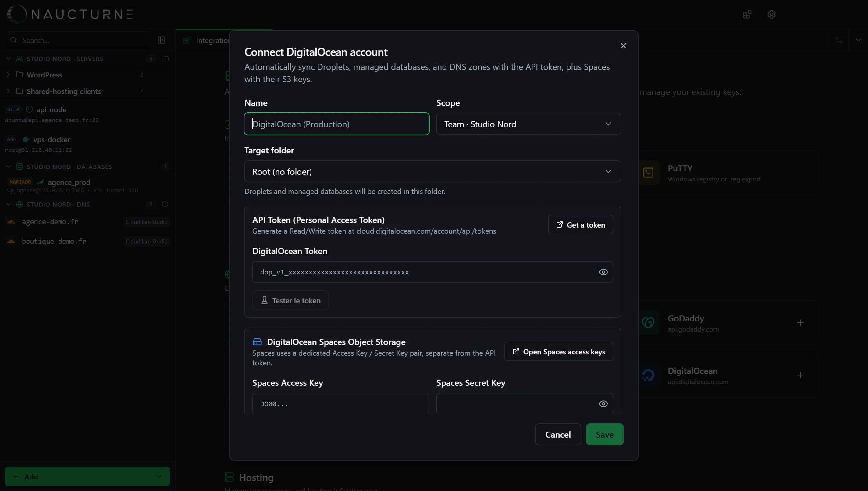
Task: Open the Scope dropdown Team · Studio Nord
Action: coord(528,124)
